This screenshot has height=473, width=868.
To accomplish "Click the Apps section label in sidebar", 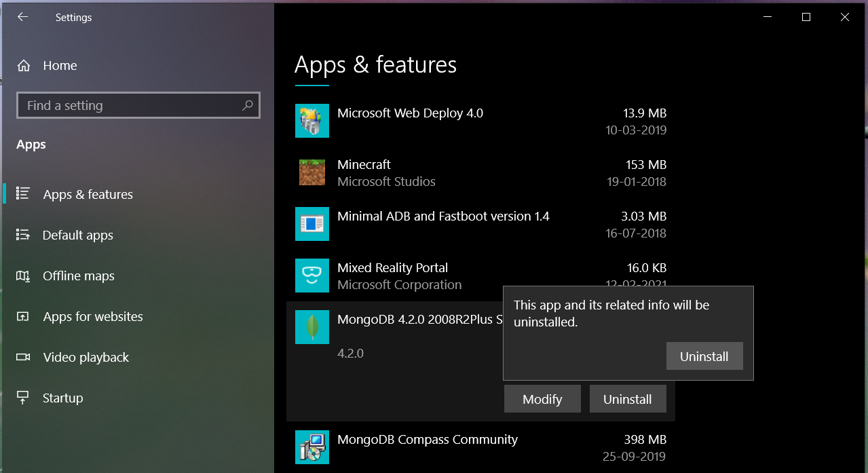I will tap(31, 145).
